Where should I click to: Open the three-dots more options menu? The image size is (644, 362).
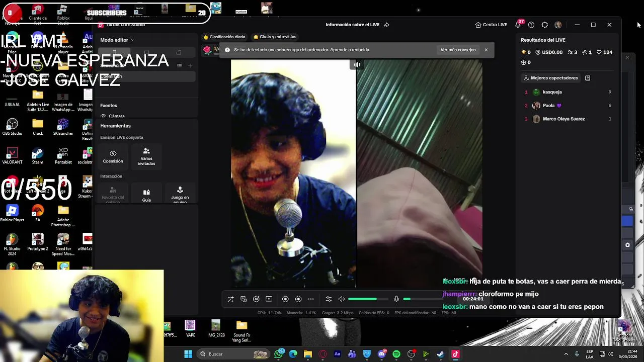click(311, 299)
